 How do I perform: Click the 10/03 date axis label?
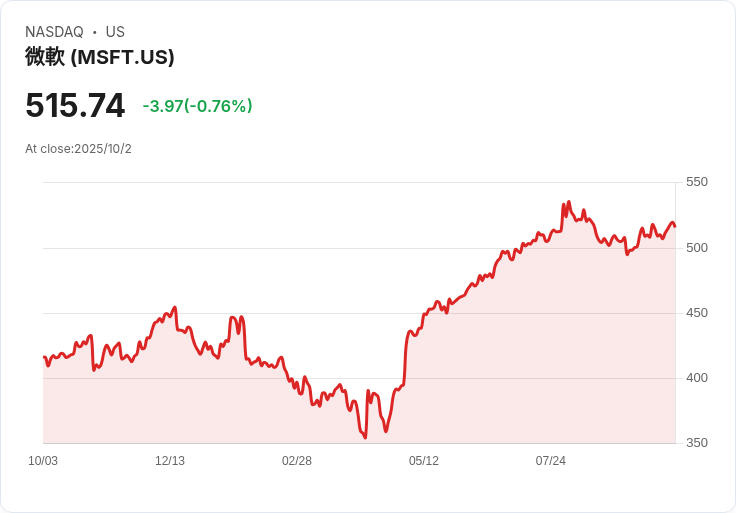(43, 461)
